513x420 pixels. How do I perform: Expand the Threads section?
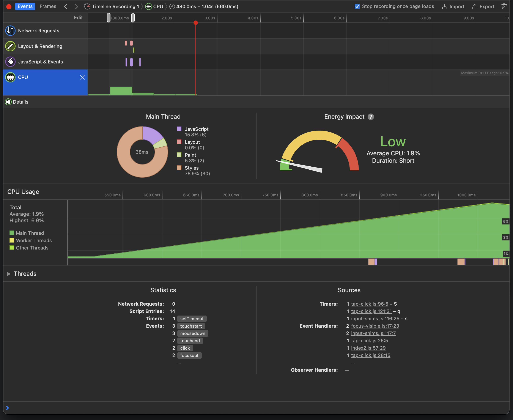coord(9,274)
